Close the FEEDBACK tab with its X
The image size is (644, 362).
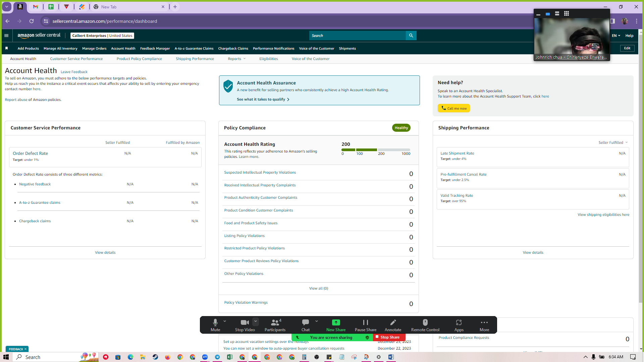pos(25,349)
